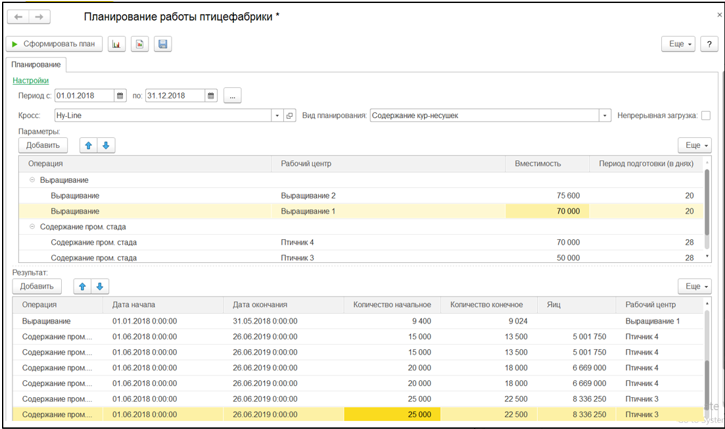Viewport: 725px width, 429px height.
Task: Click the Дата начала column header
Action: 163,305
